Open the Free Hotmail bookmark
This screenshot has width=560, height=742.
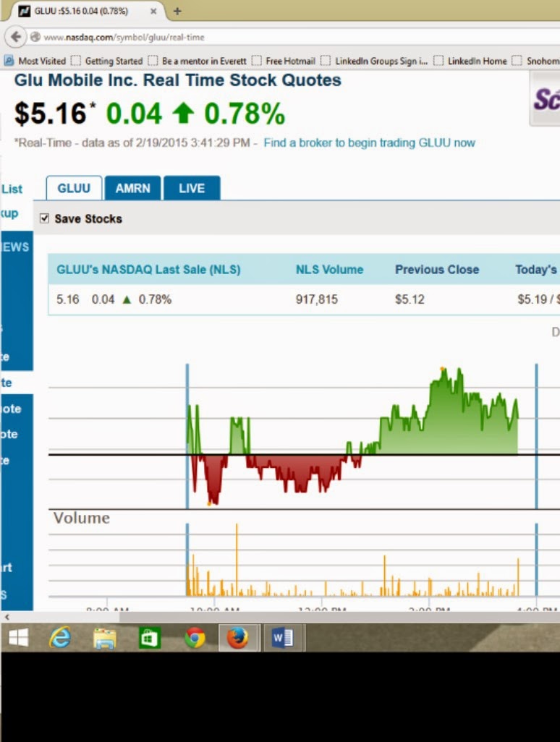[284, 61]
